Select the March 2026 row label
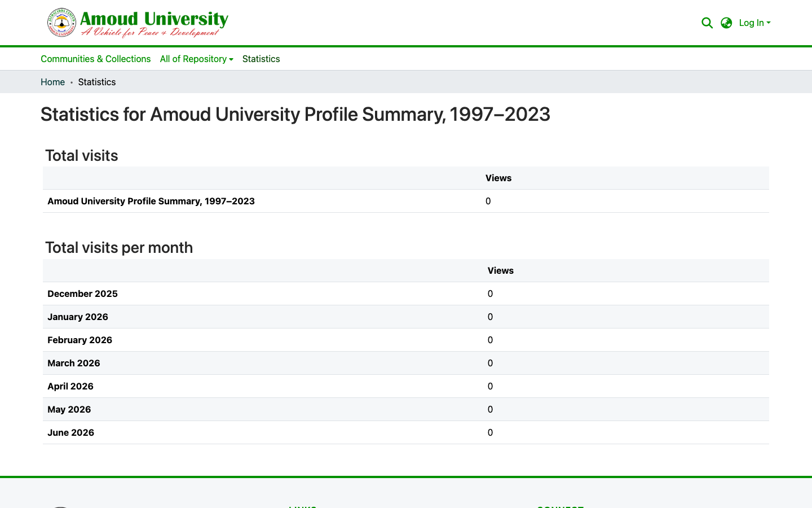 pyautogui.click(x=74, y=363)
